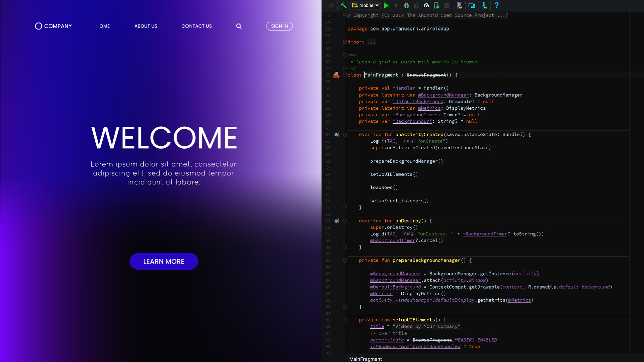Open the AVD Manager phone icon
Viewport: 644px width, 362px height.
[459, 5]
